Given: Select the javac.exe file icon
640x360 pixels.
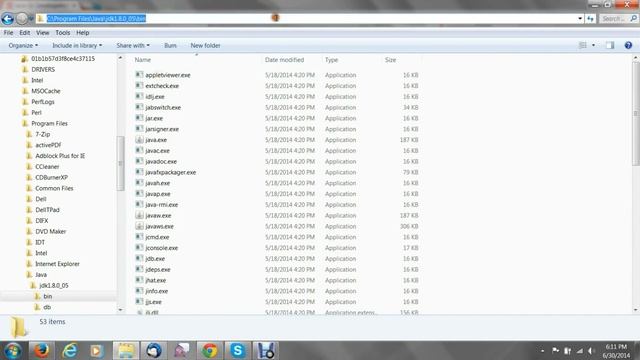Looking at the screenshot, I should 139,150.
